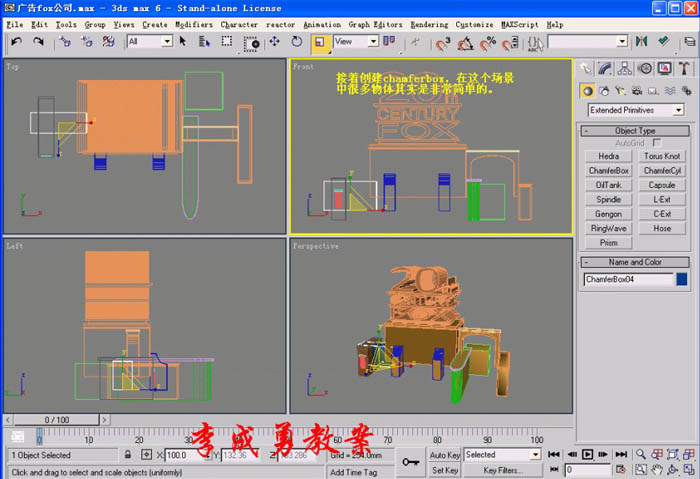Toggle the selection lock padlock

click(x=128, y=455)
